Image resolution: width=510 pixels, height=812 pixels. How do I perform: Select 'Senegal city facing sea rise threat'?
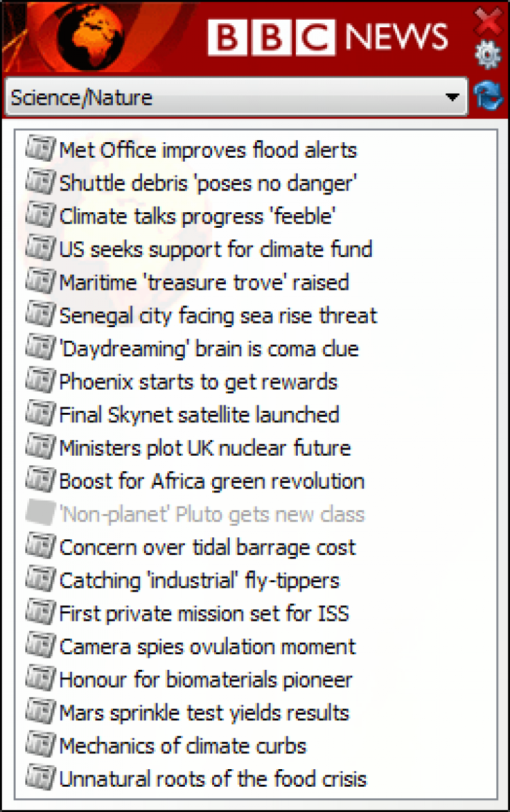click(218, 316)
